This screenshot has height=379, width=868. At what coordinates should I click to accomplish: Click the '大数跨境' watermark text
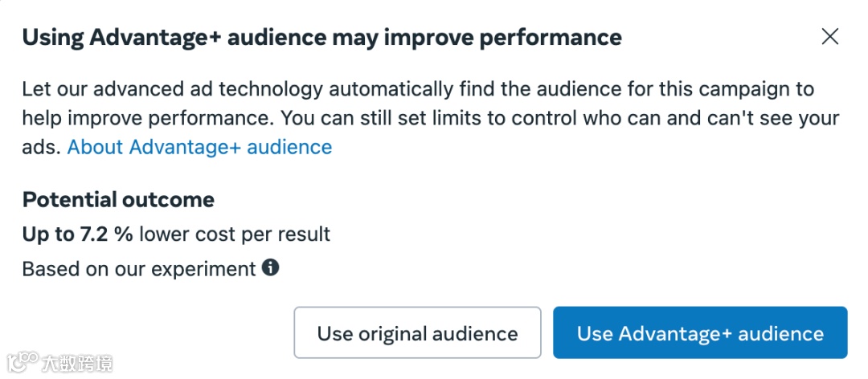pos(79,361)
